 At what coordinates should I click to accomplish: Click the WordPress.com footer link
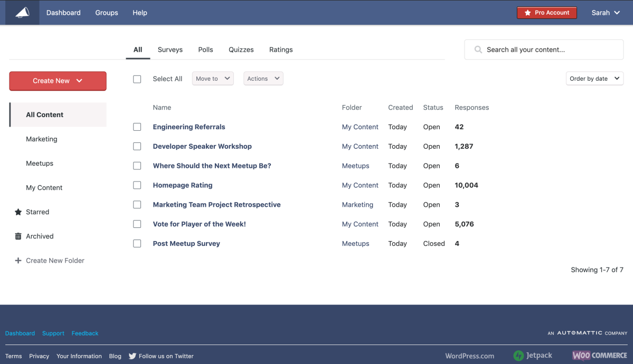(469, 356)
